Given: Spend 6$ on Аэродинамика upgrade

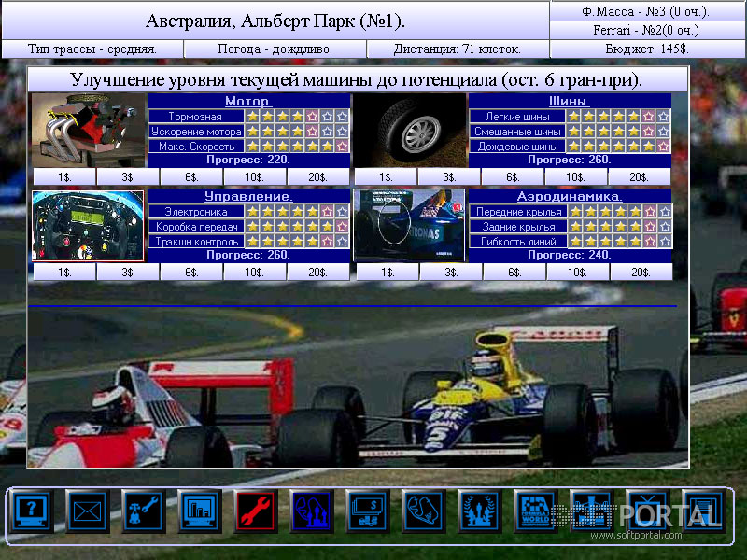Looking at the screenshot, I should point(514,273).
